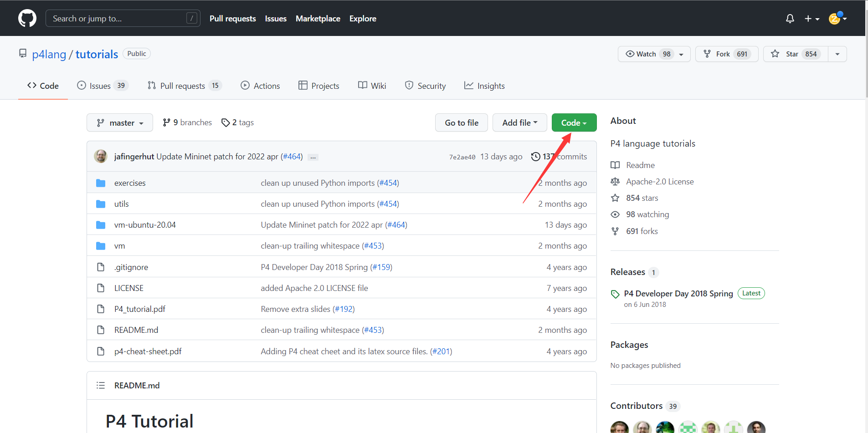
Task: Click the file icon for .gitignore
Action: tap(101, 267)
